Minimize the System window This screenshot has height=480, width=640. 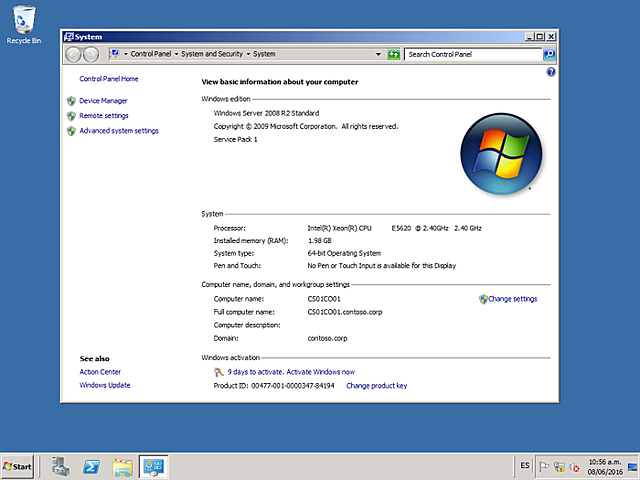(529, 37)
